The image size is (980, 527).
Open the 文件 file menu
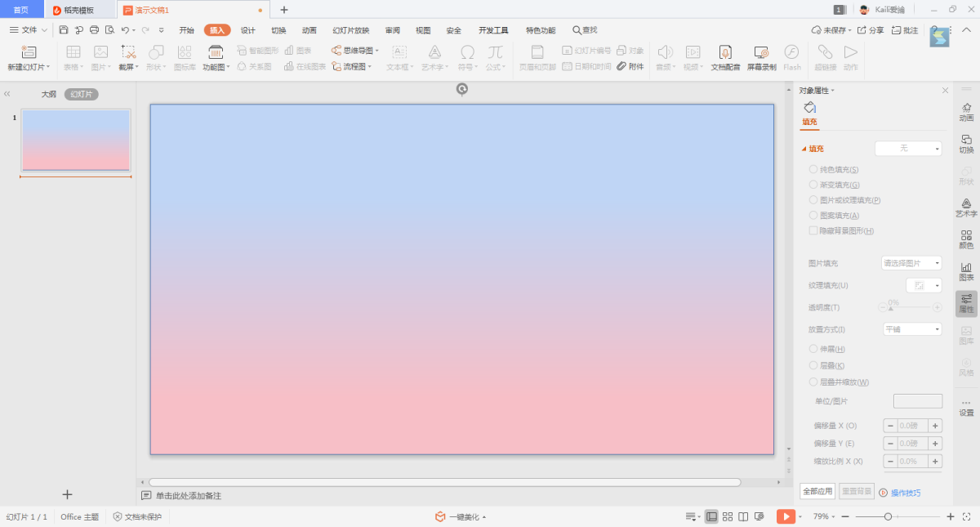29,30
